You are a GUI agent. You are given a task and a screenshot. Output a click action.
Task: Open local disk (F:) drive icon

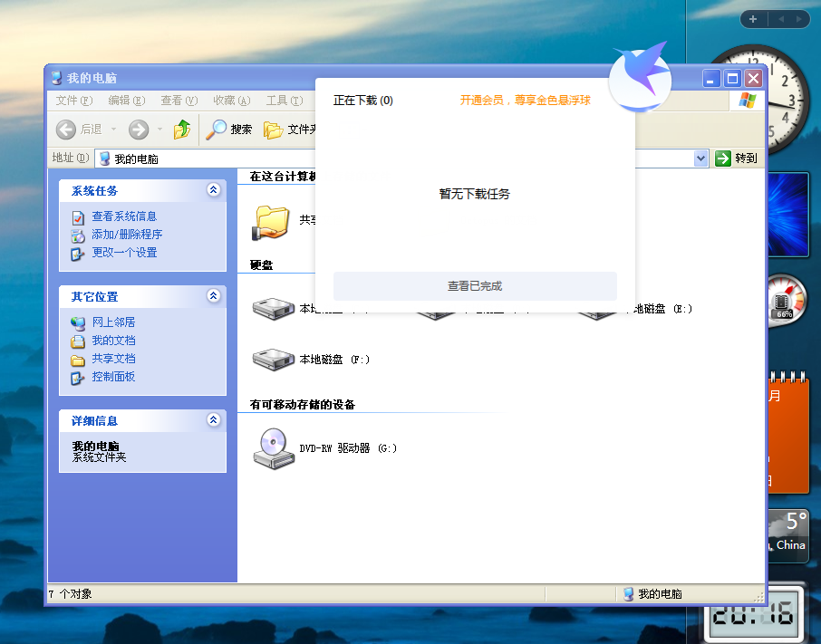pyautogui.click(x=274, y=360)
